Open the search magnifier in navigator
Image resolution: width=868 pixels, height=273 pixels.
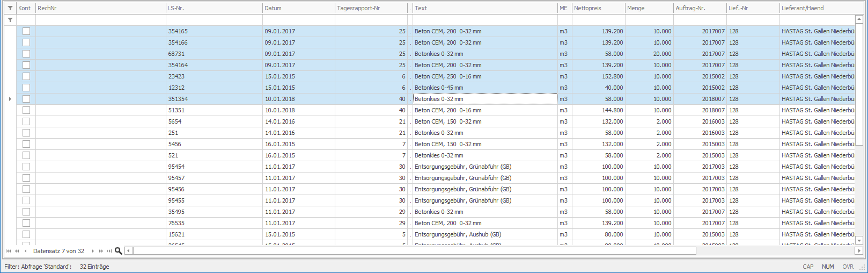click(x=119, y=251)
